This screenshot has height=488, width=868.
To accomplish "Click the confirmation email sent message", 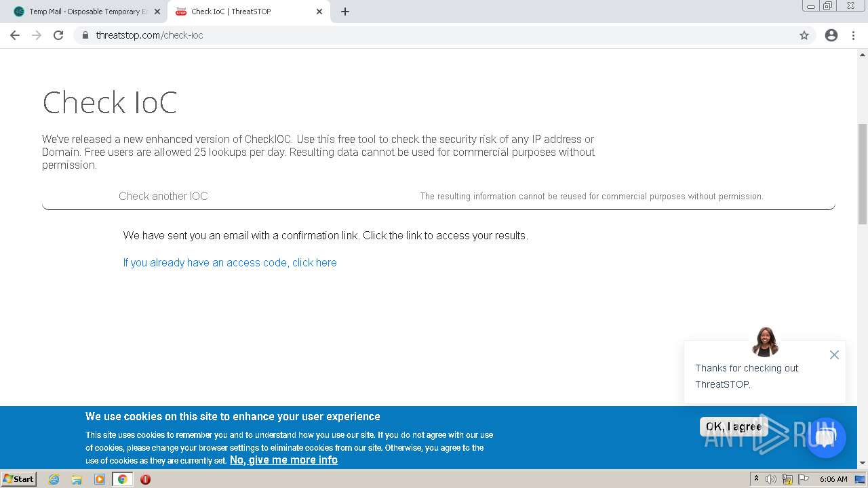I will pos(325,235).
